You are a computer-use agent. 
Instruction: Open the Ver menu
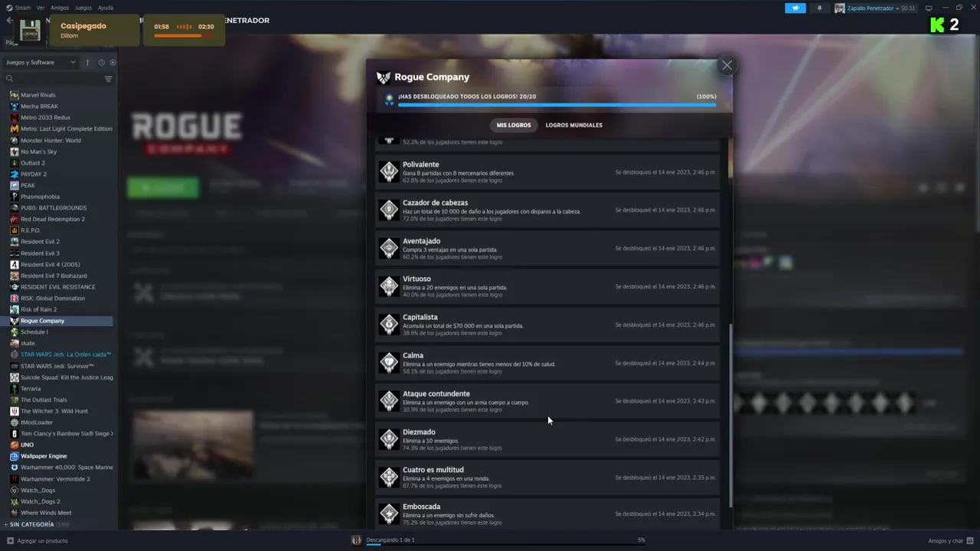(x=40, y=8)
